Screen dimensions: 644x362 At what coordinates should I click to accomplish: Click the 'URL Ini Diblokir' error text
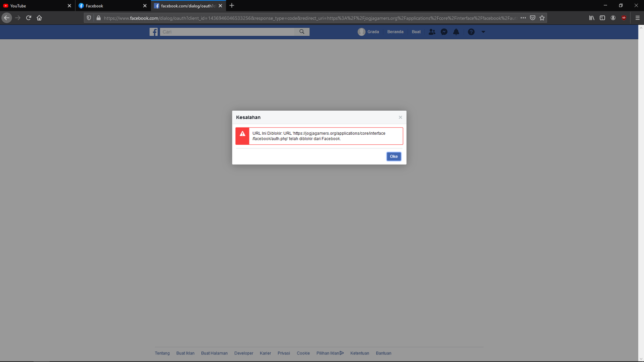click(x=319, y=136)
